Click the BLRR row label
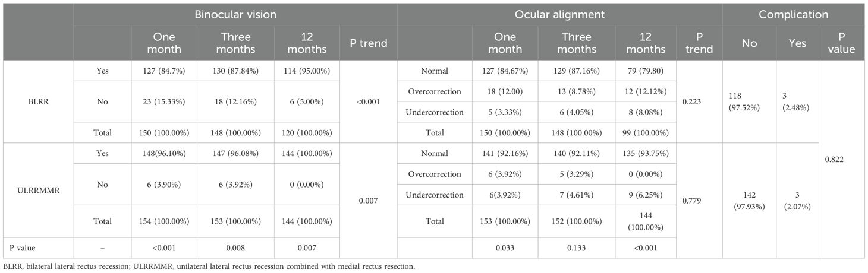Image resolution: width=868 pixels, height=273 pixels. (x=37, y=101)
